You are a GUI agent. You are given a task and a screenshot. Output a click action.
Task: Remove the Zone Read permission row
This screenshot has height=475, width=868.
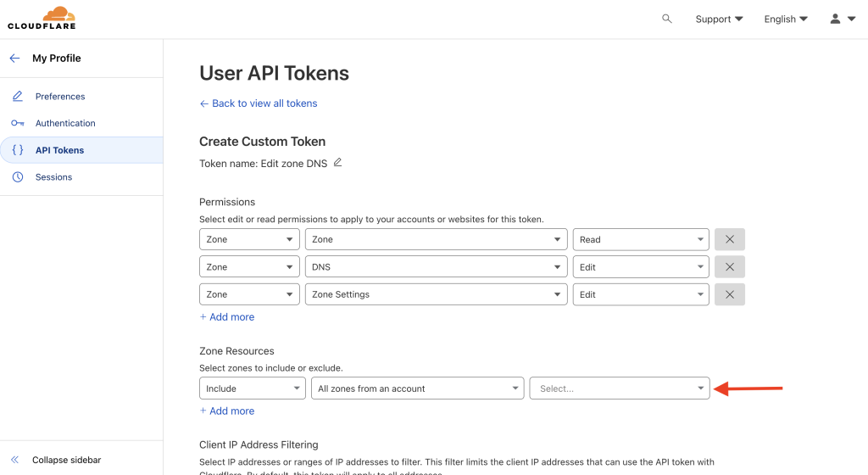pos(729,240)
